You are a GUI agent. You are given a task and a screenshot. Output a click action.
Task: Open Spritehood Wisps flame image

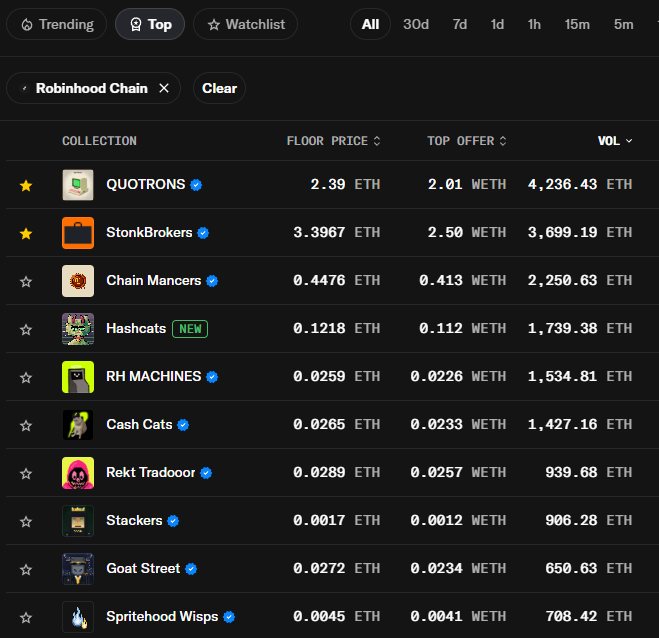[78, 617]
